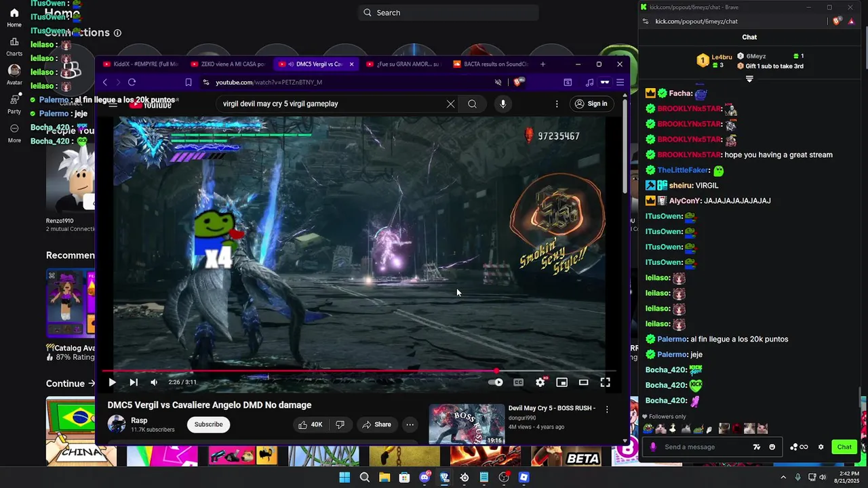Image resolution: width=868 pixels, height=488 pixels.
Task: Toggle closed captions on the video
Action: coord(518,382)
